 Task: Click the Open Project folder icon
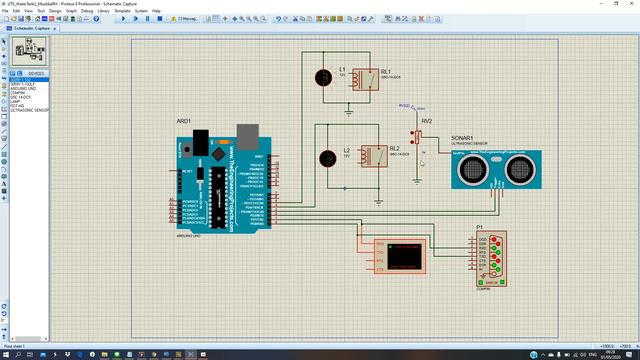pos(14,19)
